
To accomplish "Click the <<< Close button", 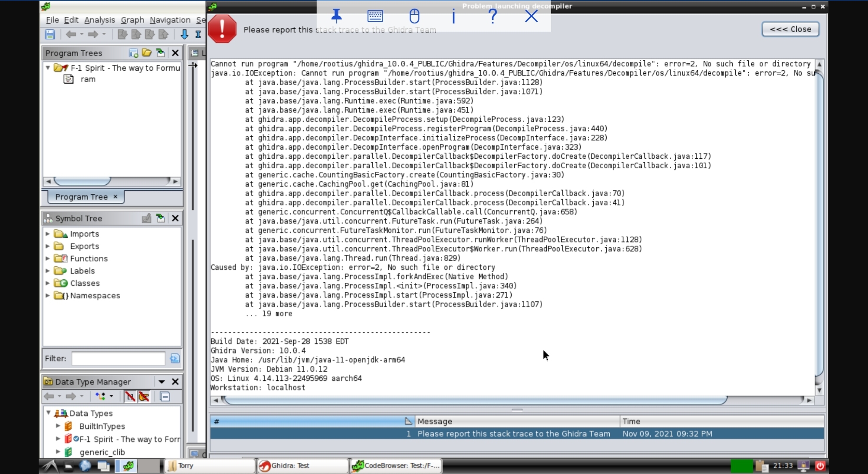I will click(x=790, y=29).
